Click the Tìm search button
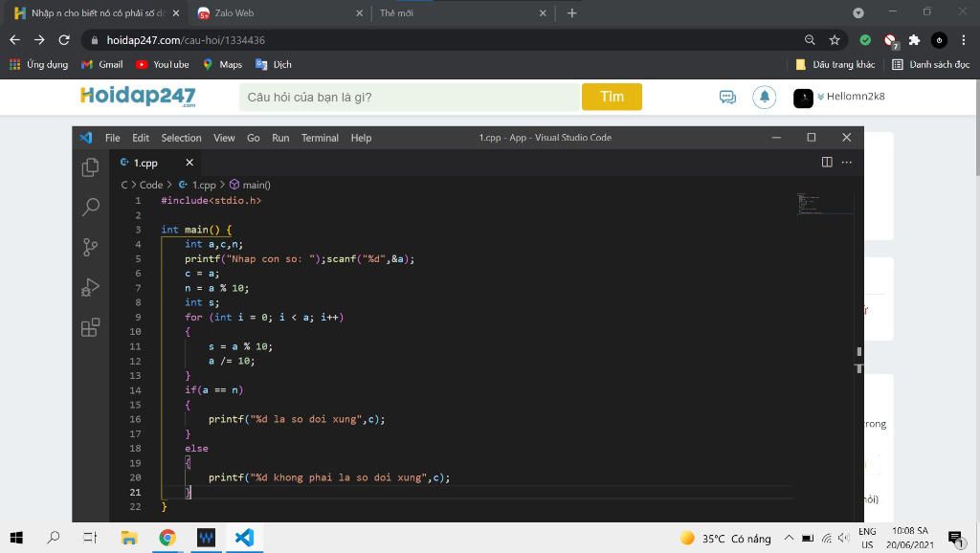 click(612, 97)
